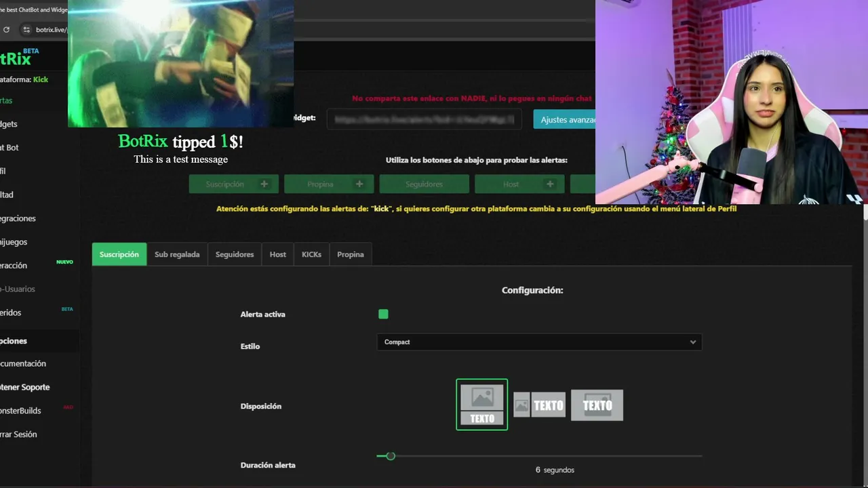Choose text-over-image layout option
The height and width of the screenshot is (488, 868).
point(597,405)
